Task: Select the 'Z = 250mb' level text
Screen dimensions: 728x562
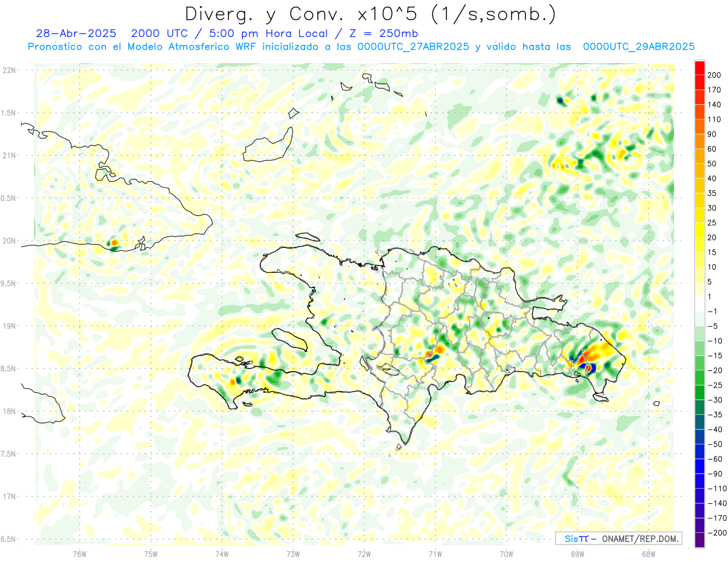Action: coord(383,33)
